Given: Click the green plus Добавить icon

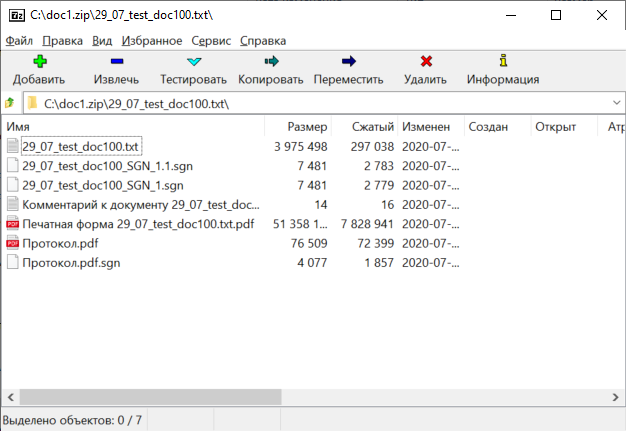Looking at the screenshot, I should (x=40, y=61).
